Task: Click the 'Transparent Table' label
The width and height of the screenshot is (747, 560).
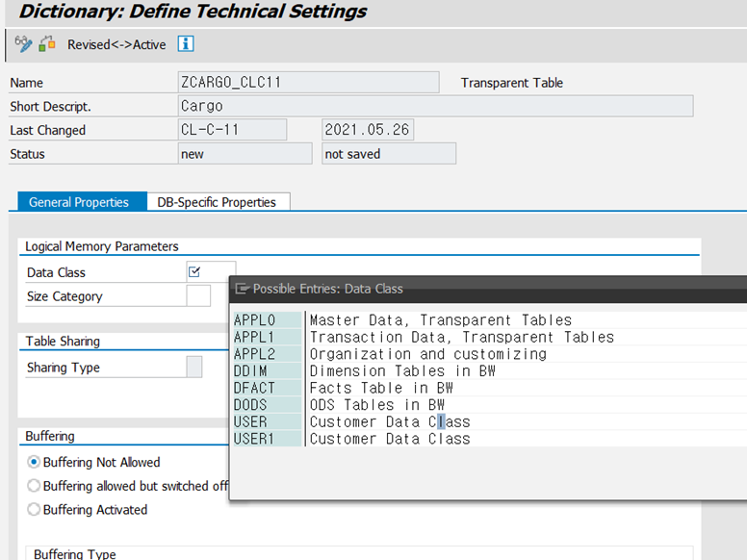Action: pyautogui.click(x=512, y=83)
